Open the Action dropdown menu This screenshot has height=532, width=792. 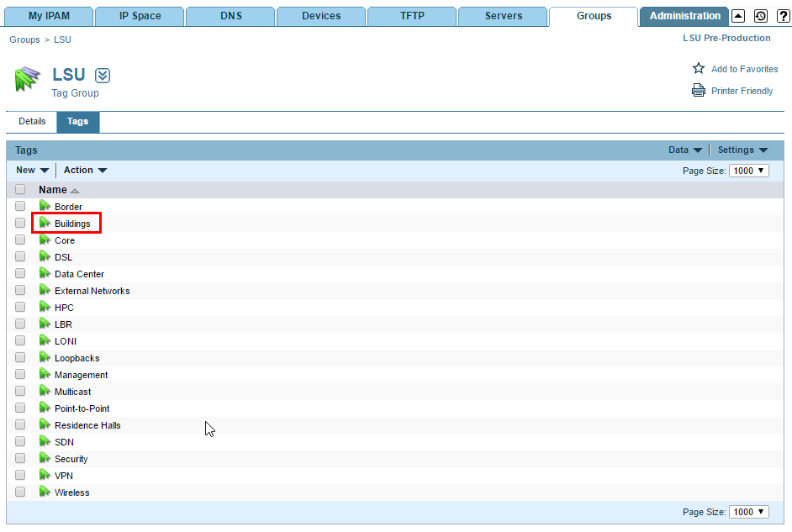pyautogui.click(x=85, y=170)
